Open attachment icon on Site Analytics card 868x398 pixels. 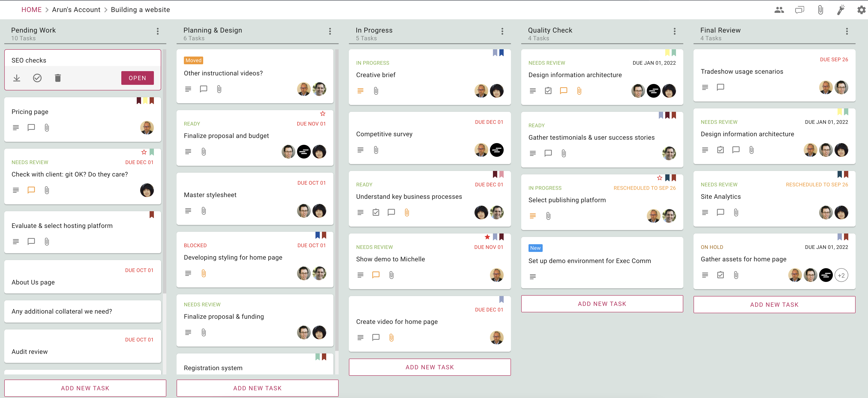[x=736, y=212]
